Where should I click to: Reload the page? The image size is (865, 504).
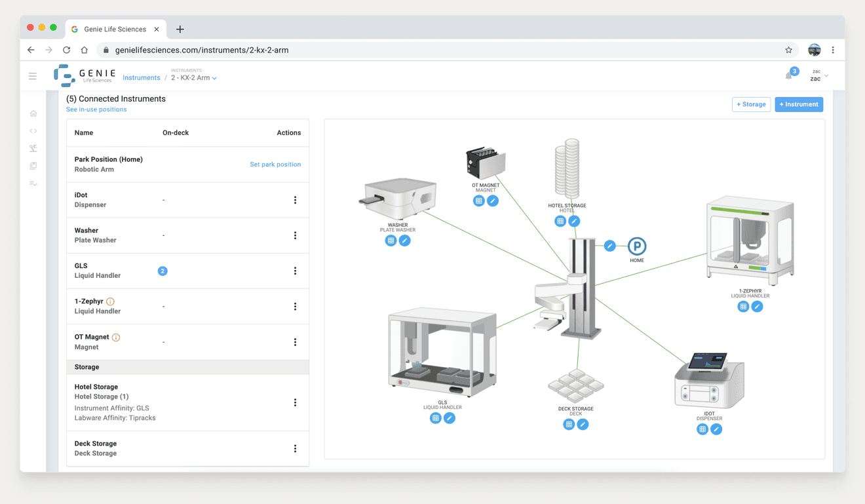coord(66,50)
